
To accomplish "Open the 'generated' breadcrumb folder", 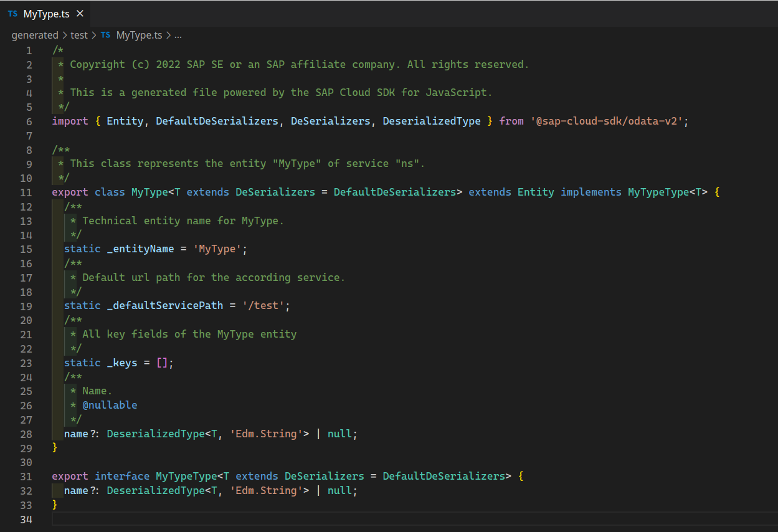I will [35, 36].
